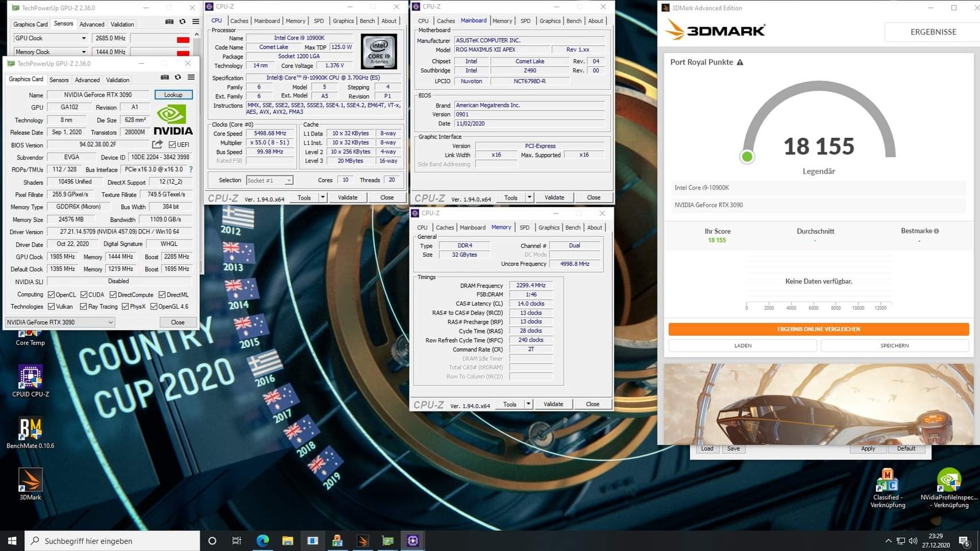Click the Intel Core i9 logo in CPU-Z
This screenshot has width=980, height=551.
pyautogui.click(x=379, y=52)
